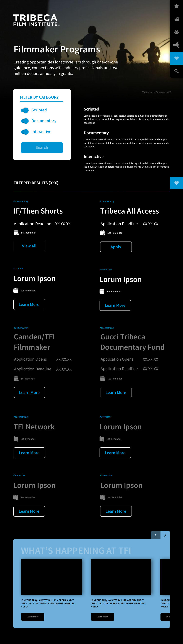Click View All under IF/Then Shorts
Image resolution: width=183 pixels, height=644 pixels.
coord(29,246)
